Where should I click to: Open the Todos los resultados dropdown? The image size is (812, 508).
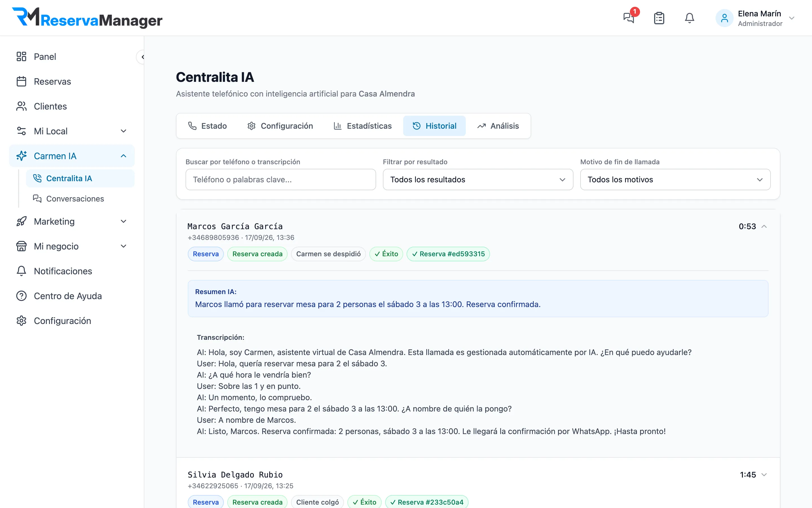pyautogui.click(x=478, y=179)
